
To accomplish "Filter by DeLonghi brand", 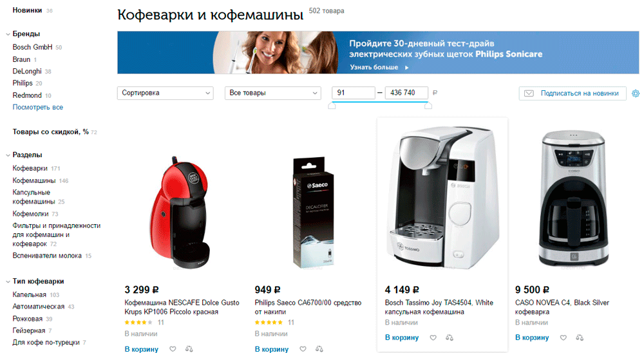I will (x=27, y=71).
